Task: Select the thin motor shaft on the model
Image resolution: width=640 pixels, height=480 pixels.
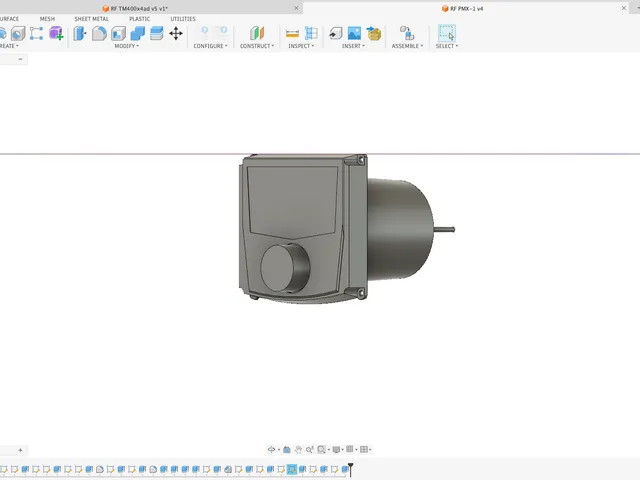Action: click(x=444, y=230)
